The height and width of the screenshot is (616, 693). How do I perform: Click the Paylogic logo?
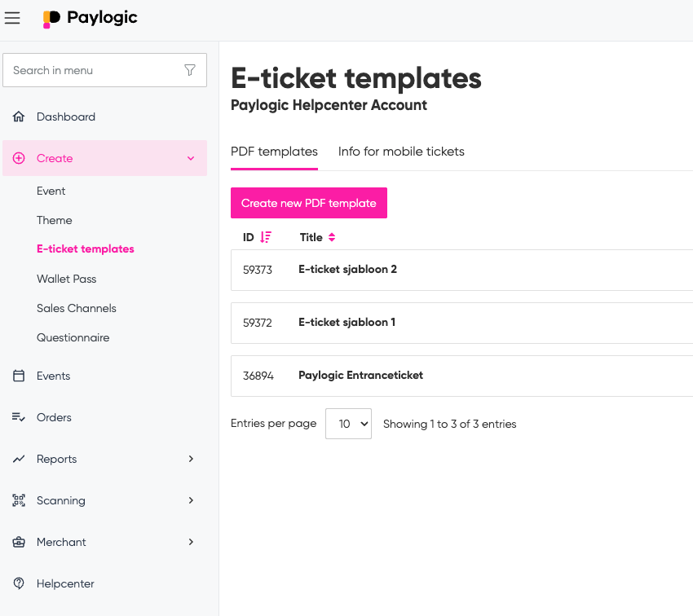tap(90, 18)
